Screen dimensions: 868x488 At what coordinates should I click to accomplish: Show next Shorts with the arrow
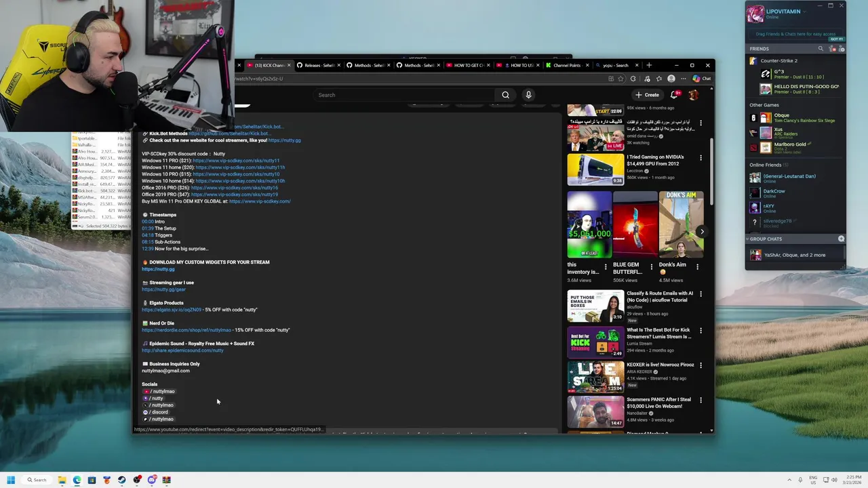click(702, 232)
